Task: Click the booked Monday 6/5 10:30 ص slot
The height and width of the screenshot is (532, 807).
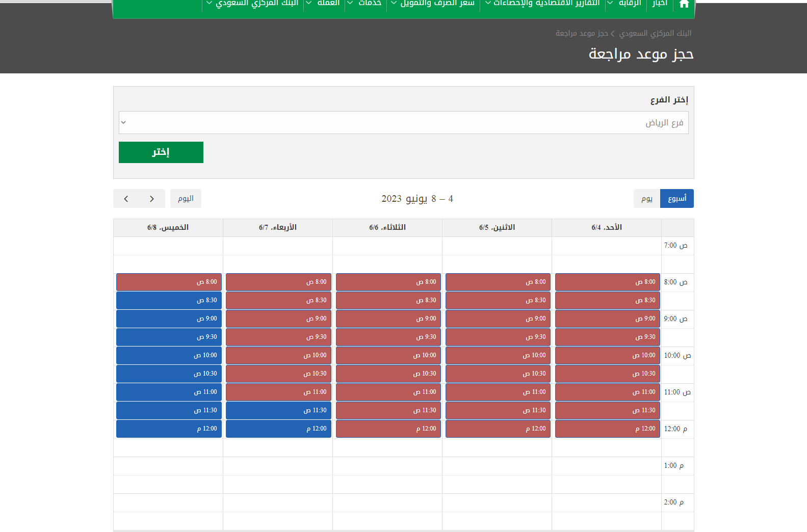Action: (498, 374)
